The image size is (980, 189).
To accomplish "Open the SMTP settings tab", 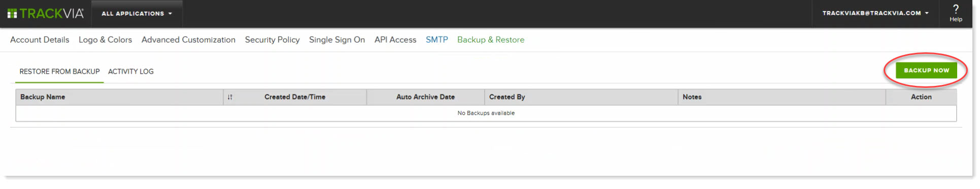I will point(436,40).
